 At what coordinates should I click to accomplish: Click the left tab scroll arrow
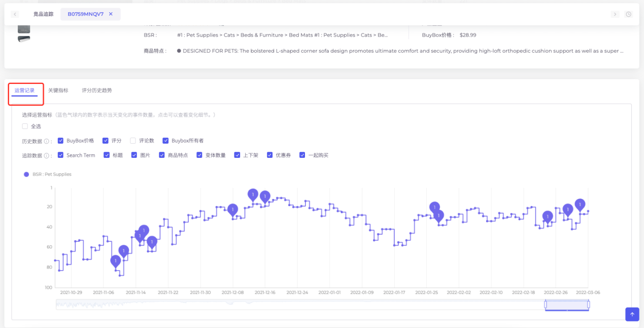(15, 14)
